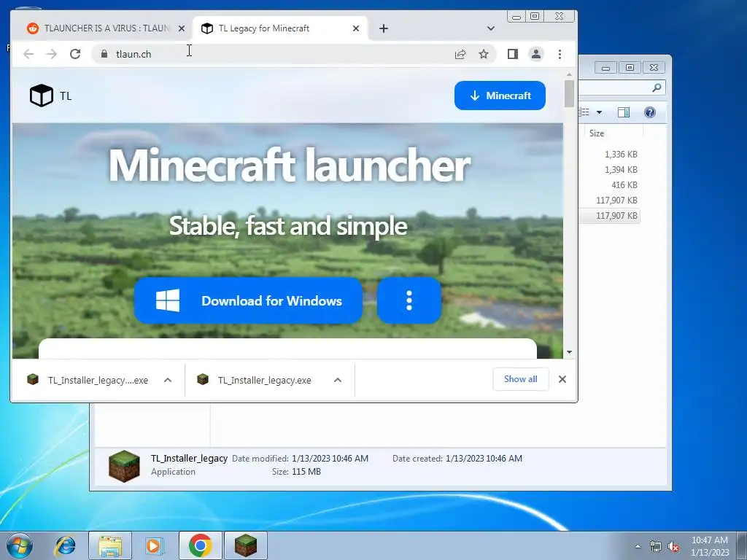Click the blue Minecraft download button
This screenshot has height=560, width=747.
point(500,96)
